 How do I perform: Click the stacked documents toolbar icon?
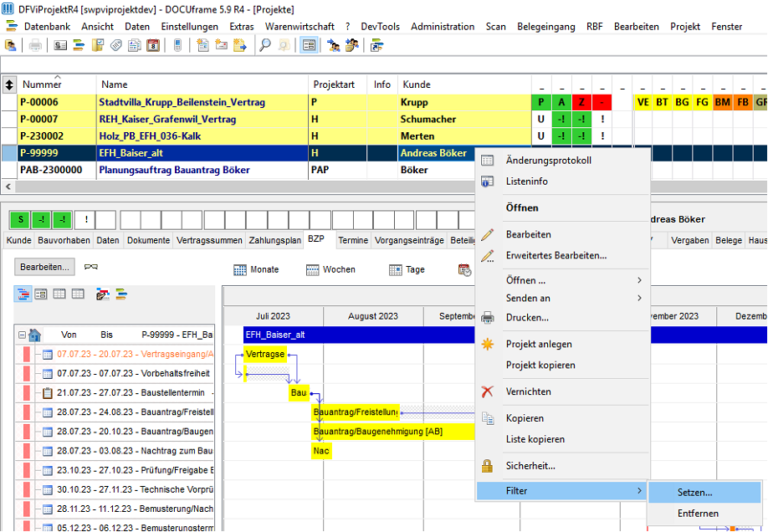pos(134,46)
